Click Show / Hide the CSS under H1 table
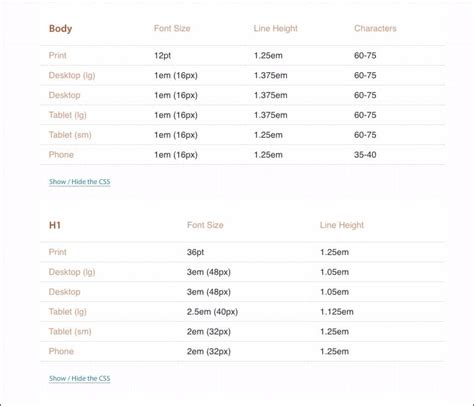The height and width of the screenshot is (406, 474). pos(79,378)
